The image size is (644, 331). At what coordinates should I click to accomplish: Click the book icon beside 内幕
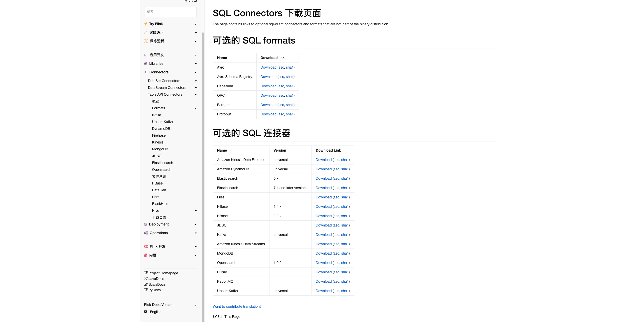pos(146,255)
